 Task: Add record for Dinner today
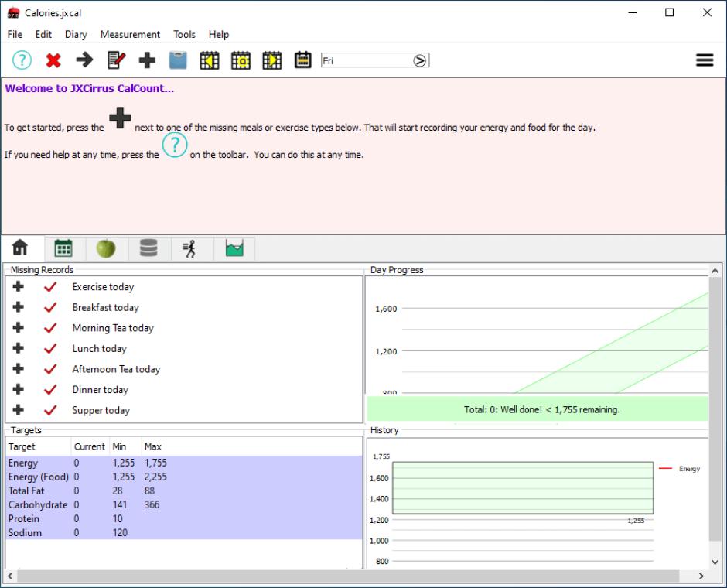coord(18,389)
